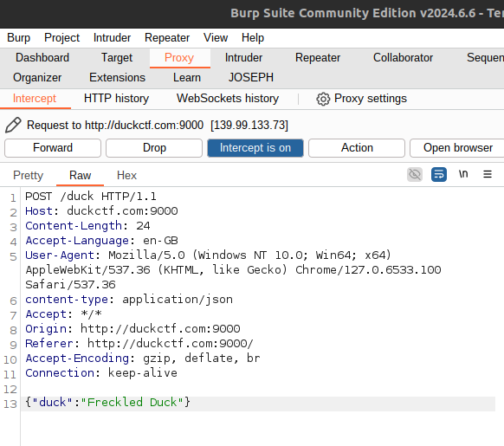This screenshot has width=504, height=446.
Task: Click the User-Agent header name
Action: 60,255
